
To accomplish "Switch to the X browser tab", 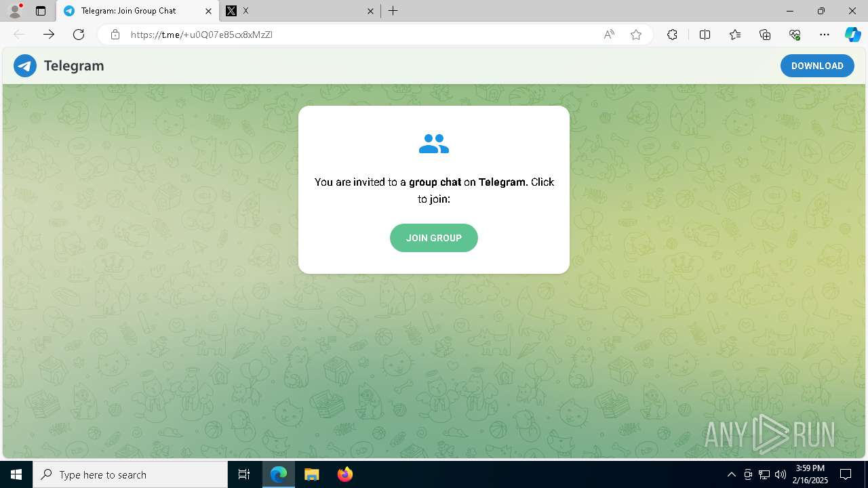I will tap(300, 11).
